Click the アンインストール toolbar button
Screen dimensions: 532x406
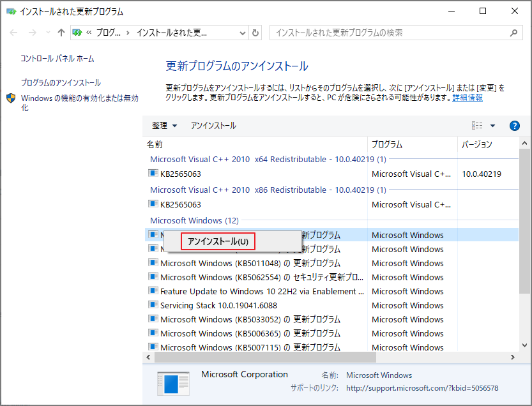click(213, 126)
